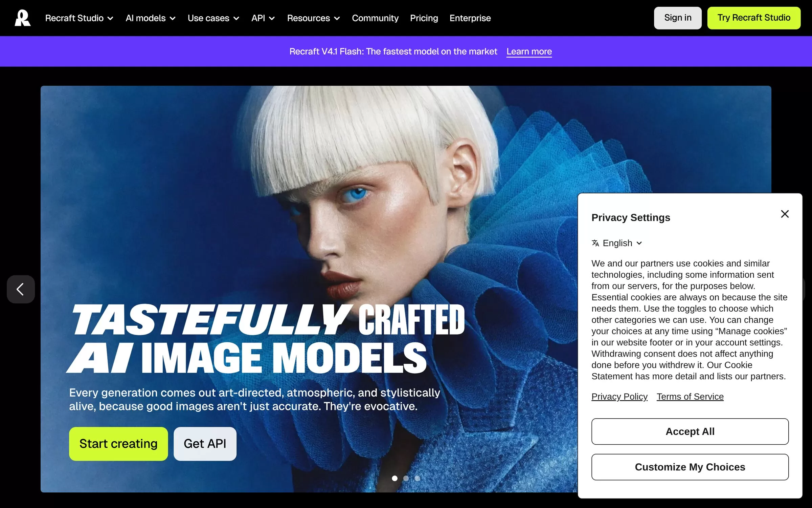Screen dimensions: 812x508
Task: Open the Pricing page
Action: click(x=424, y=18)
